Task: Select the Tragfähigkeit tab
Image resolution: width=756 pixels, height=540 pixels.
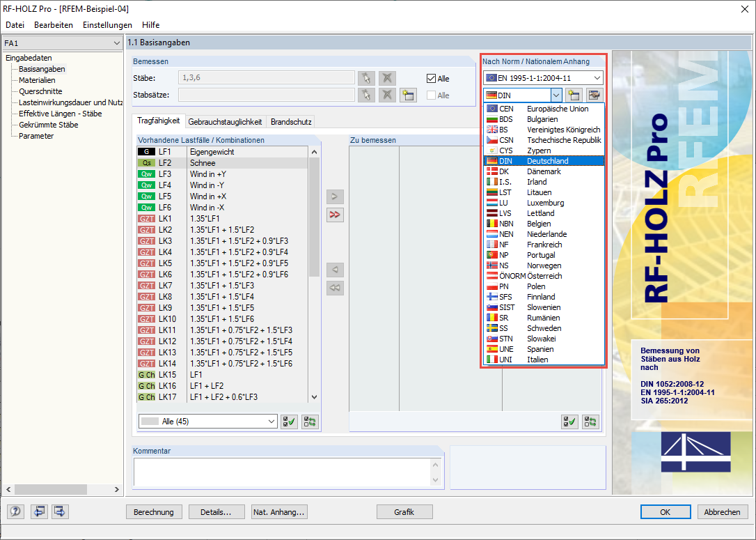Action: pos(159,121)
